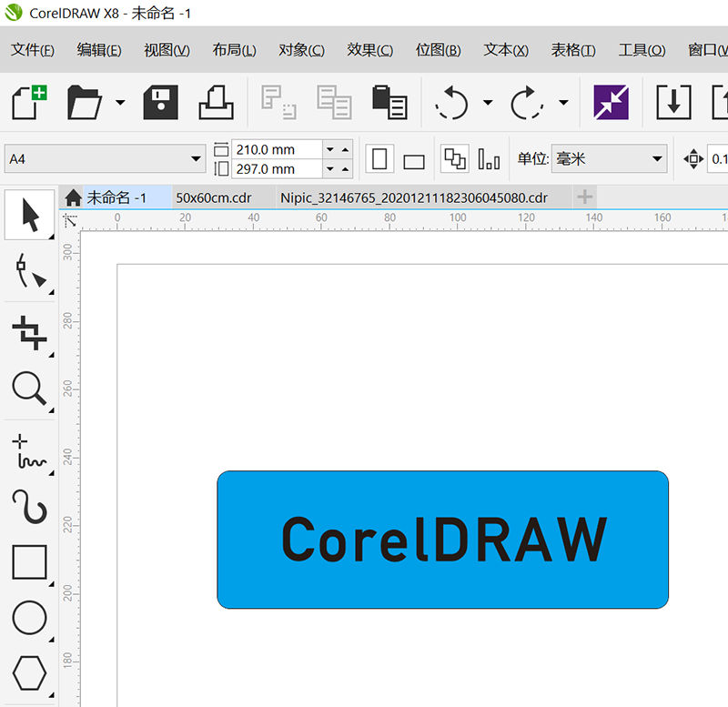Select the Pick tool arrow
The width and height of the screenshot is (728, 707).
[30, 216]
